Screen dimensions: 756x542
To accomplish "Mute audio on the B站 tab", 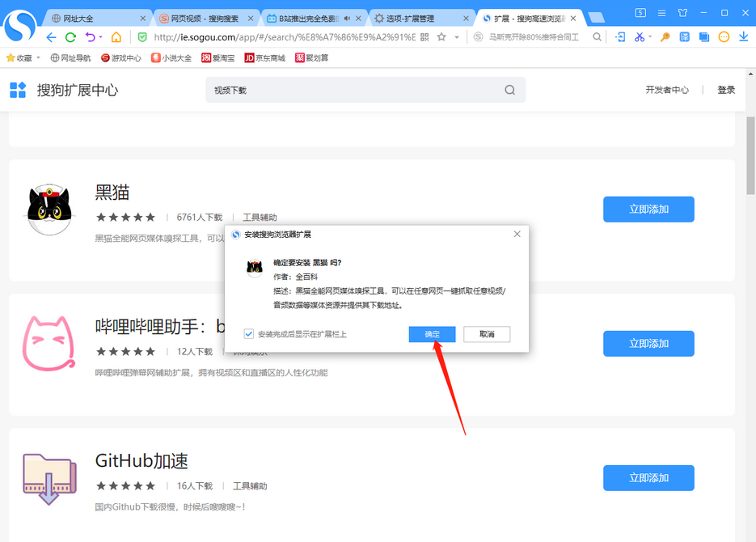I will [347, 19].
